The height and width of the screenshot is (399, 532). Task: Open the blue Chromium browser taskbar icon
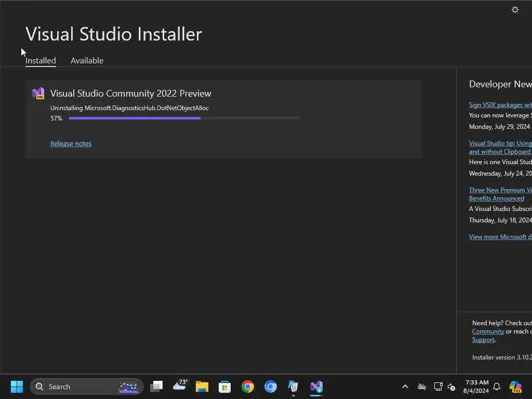[270, 387]
